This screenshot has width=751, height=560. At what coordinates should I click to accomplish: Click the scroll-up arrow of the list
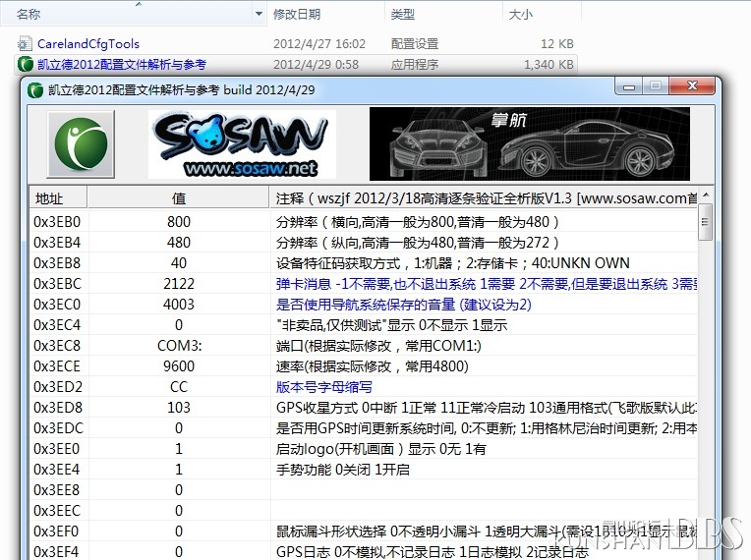pyautogui.click(x=705, y=196)
